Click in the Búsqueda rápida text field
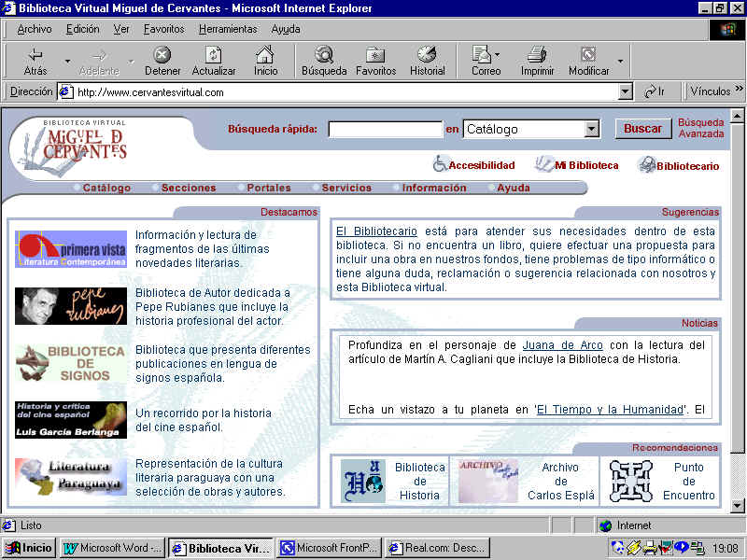Image resolution: width=747 pixels, height=560 pixels. (386, 129)
